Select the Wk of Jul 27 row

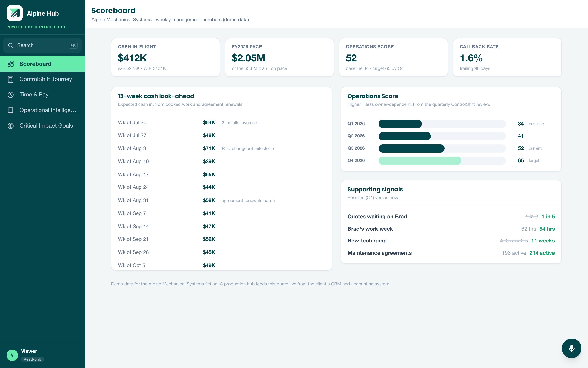pyautogui.click(x=222, y=135)
